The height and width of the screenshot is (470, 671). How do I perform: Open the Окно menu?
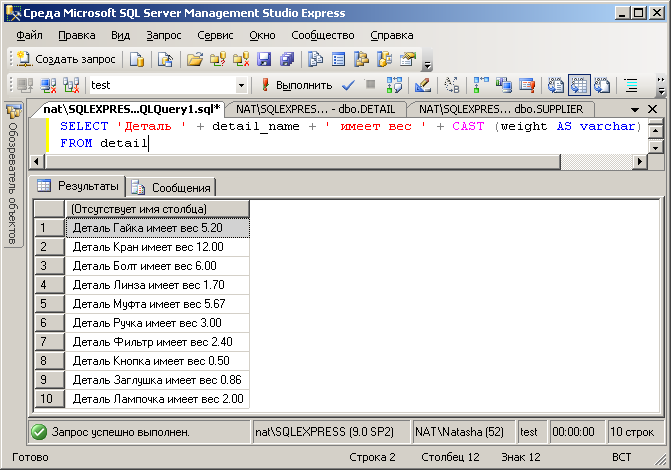[262, 35]
